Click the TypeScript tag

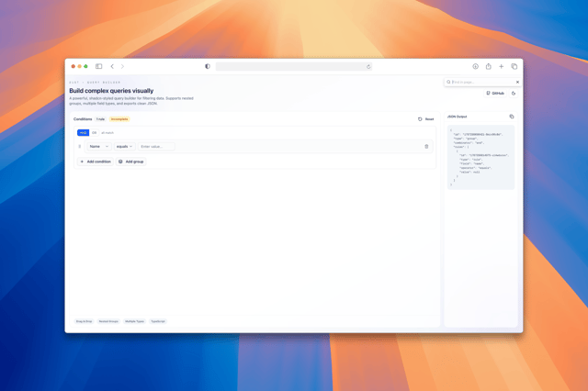pos(158,321)
